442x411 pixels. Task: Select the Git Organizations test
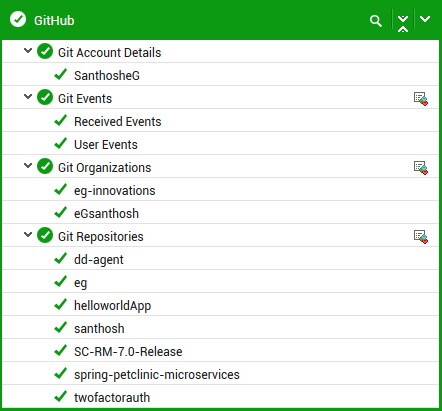(x=105, y=168)
